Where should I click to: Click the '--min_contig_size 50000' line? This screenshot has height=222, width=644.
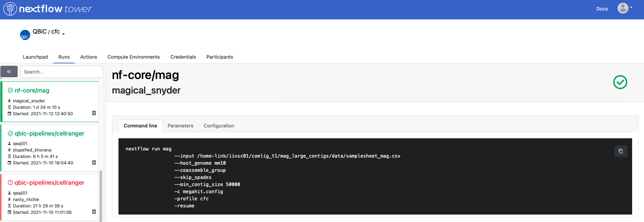tap(207, 184)
